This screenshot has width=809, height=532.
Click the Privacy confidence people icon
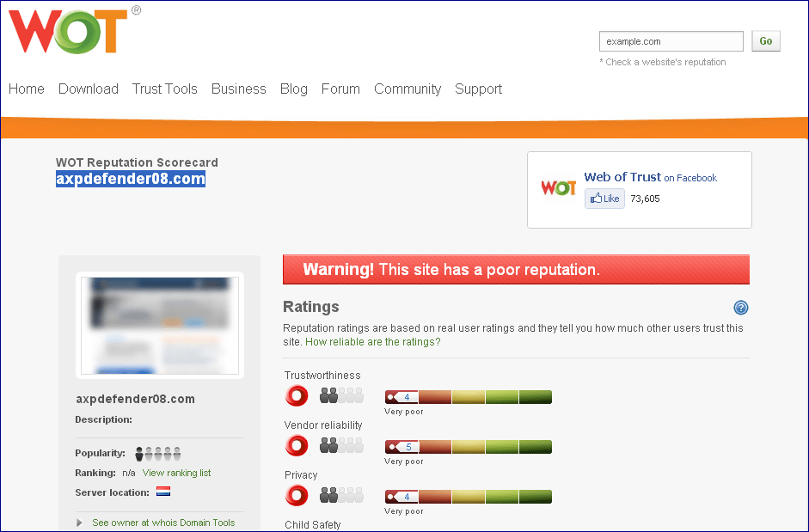341,495
